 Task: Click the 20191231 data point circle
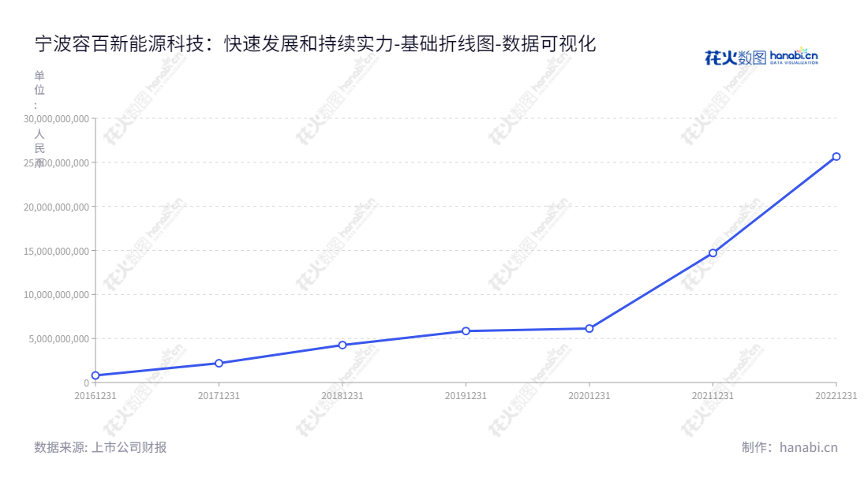tap(466, 331)
